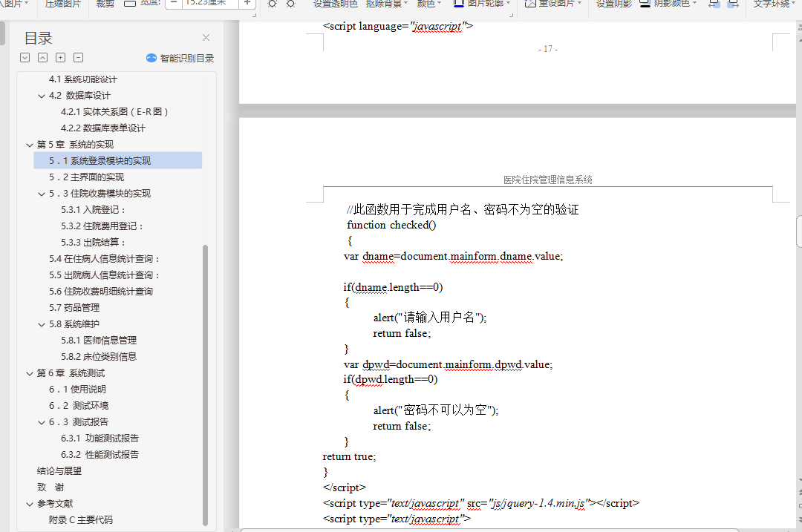The width and height of the screenshot is (802, 532).
Task: Go to 6.1 使用说明 heading
Action: click(x=77, y=390)
